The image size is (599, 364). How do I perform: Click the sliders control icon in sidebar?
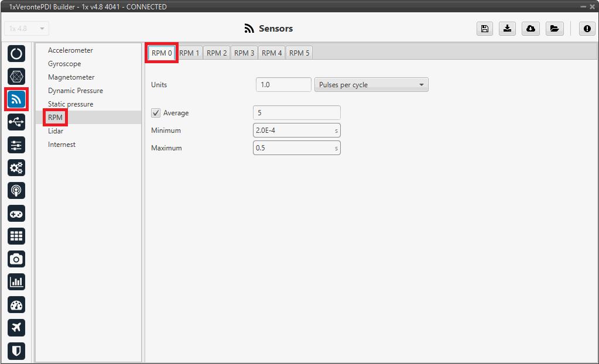[x=16, y=145]
